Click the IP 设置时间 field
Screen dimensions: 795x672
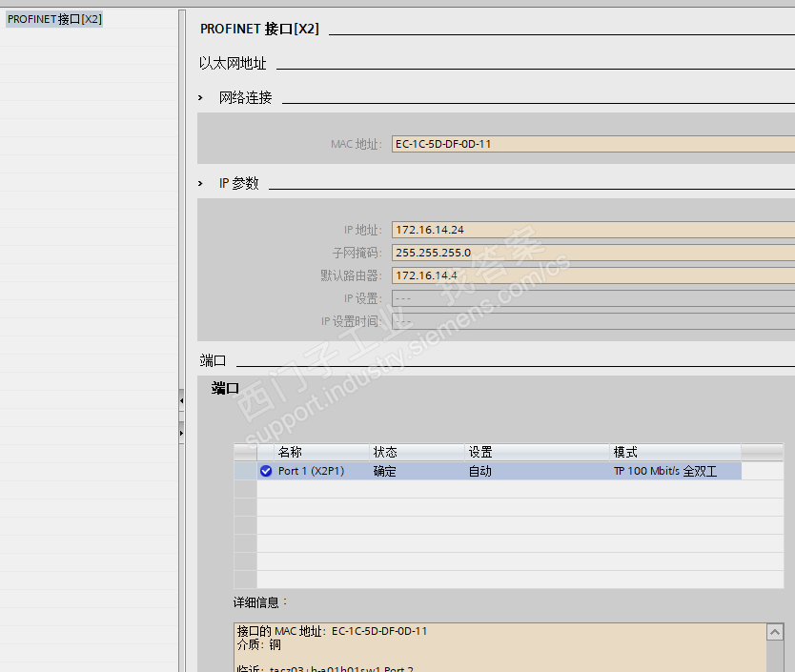tap(593, 321)
